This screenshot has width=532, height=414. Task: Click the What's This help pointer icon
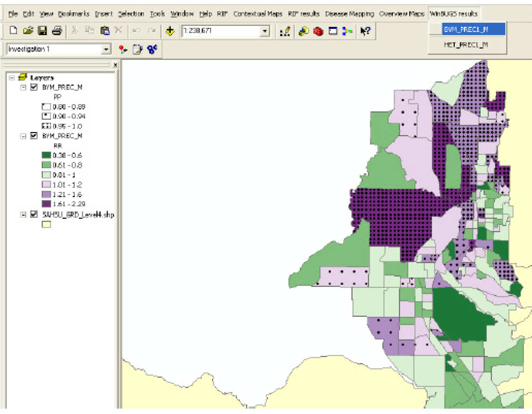(365, 31)
